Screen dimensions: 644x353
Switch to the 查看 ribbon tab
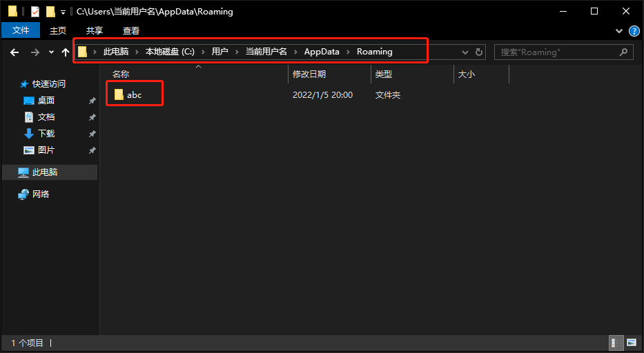pos(131,30)
